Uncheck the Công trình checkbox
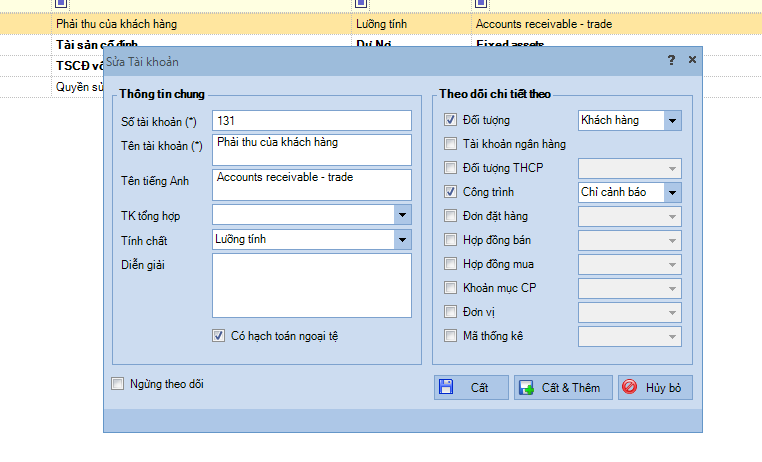The image size is (762, 462). click(x=450, y=192)
